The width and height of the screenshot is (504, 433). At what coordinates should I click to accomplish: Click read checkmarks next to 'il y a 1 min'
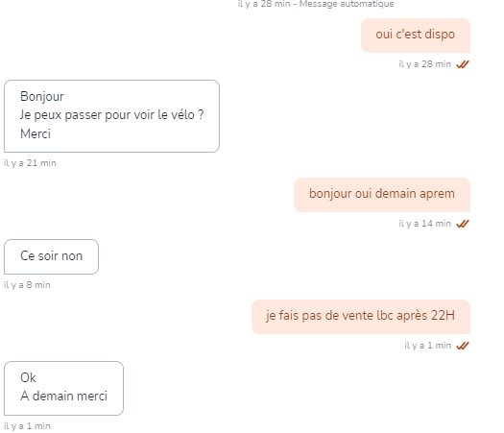[x=463, y=346]
